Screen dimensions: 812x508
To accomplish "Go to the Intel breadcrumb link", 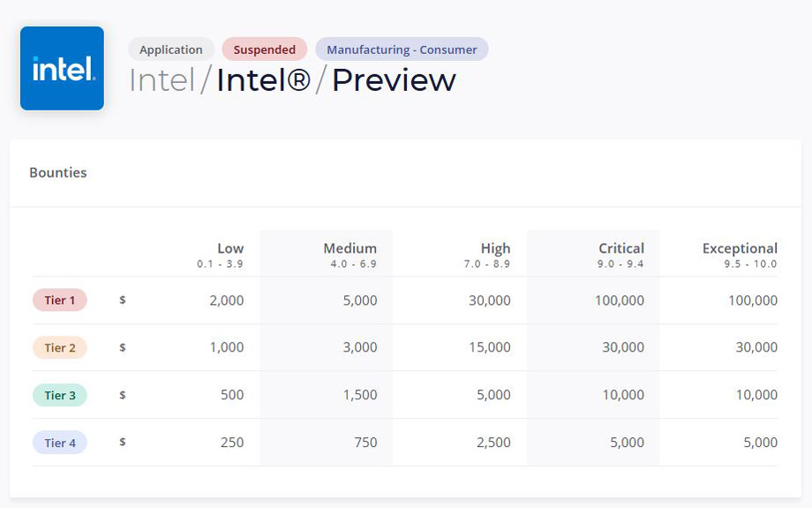I will pos(162,80).
